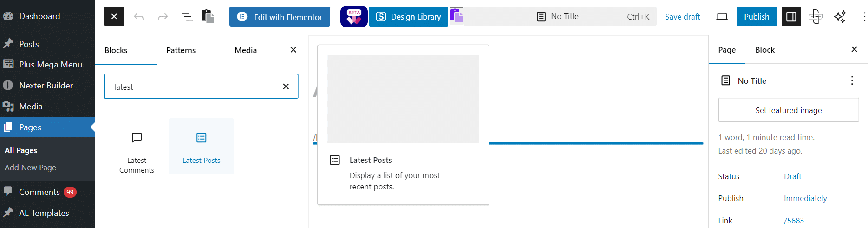Screen dimensions: 868x228
Task: Click the Undo arrow icon
Action: tap(139, 17)
